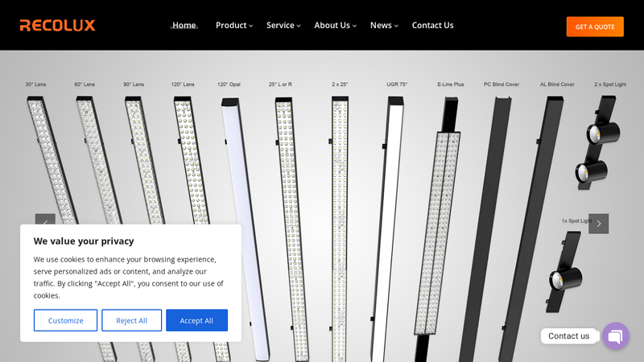The image size is (644, 362).
Task: Select the 2 x Spot Light label
Action: (610, 84)
